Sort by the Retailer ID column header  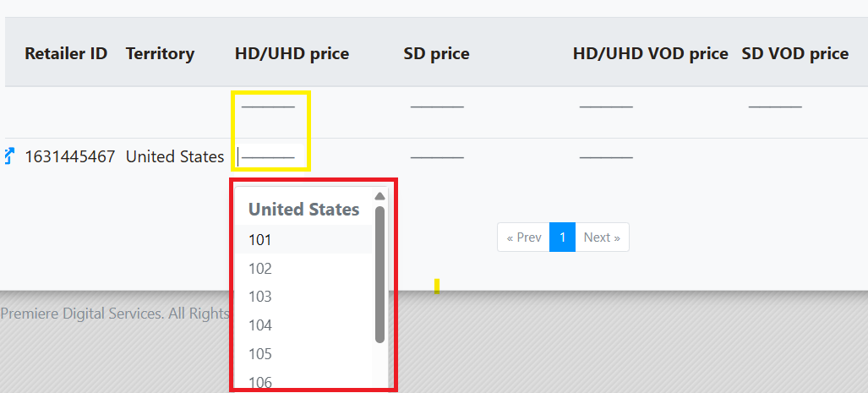tap(66, 54)
